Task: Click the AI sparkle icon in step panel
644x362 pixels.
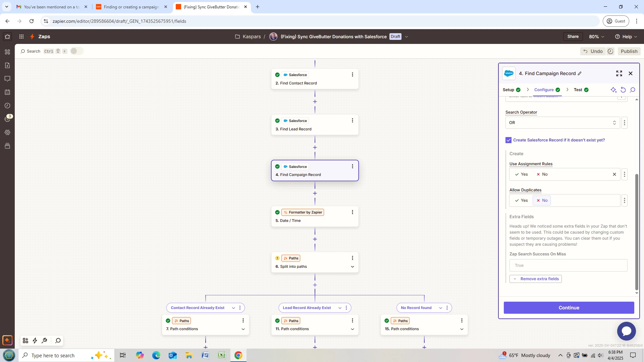Action: click(x=613, y=90)
